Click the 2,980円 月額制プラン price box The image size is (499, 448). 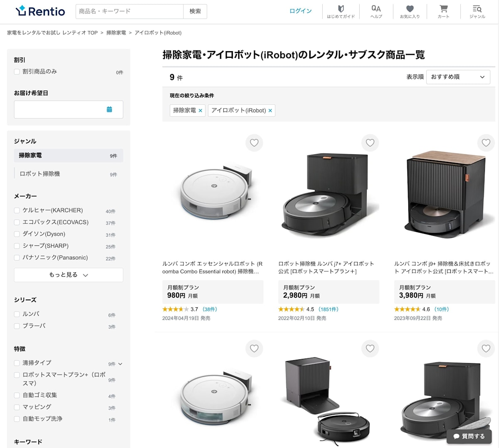click(329, 292)
